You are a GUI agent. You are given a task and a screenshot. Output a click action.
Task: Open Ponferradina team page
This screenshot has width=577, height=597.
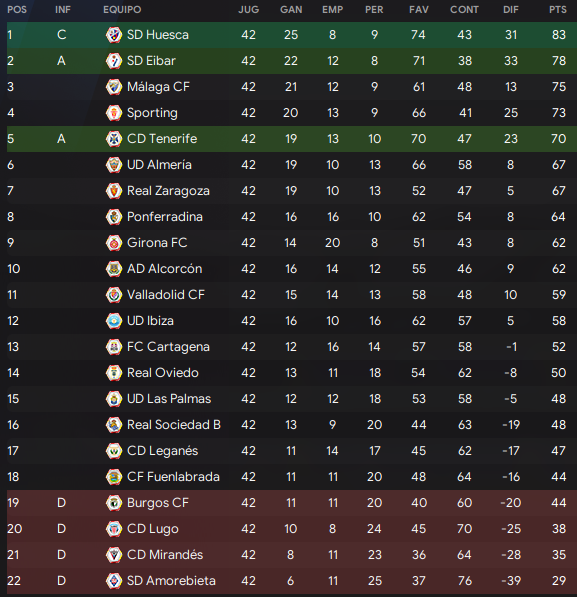click(165, 217)
